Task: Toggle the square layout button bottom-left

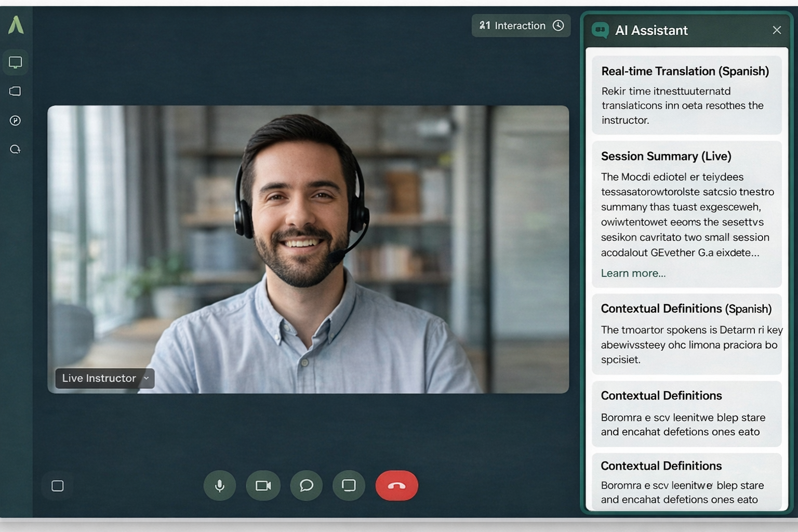Action: tap(58, 486)
